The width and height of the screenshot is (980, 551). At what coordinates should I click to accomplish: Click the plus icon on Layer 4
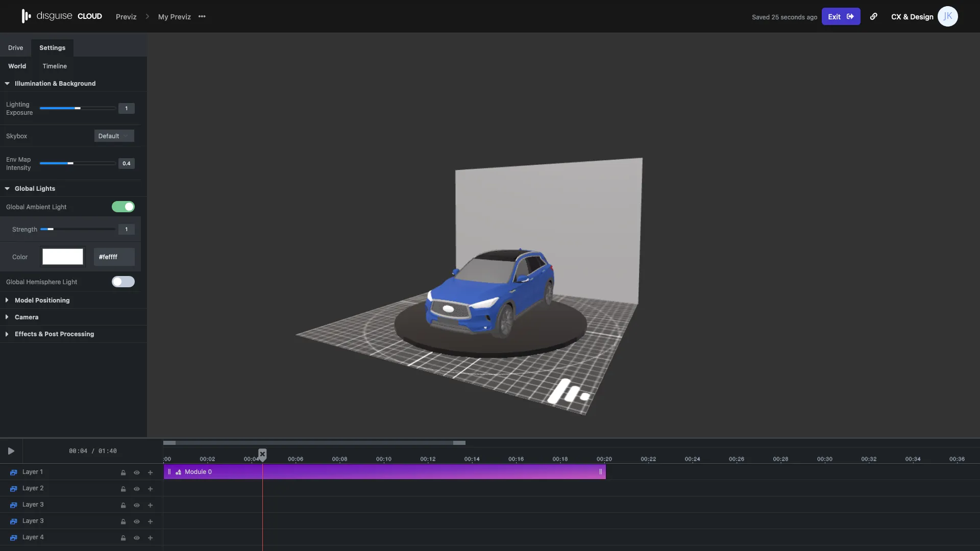click(150, 538)
